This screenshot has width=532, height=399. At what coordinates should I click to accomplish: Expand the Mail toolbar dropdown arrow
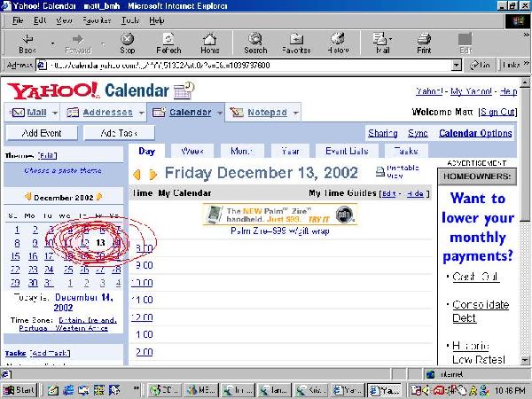pyautogui.click(x=390, y=39)
